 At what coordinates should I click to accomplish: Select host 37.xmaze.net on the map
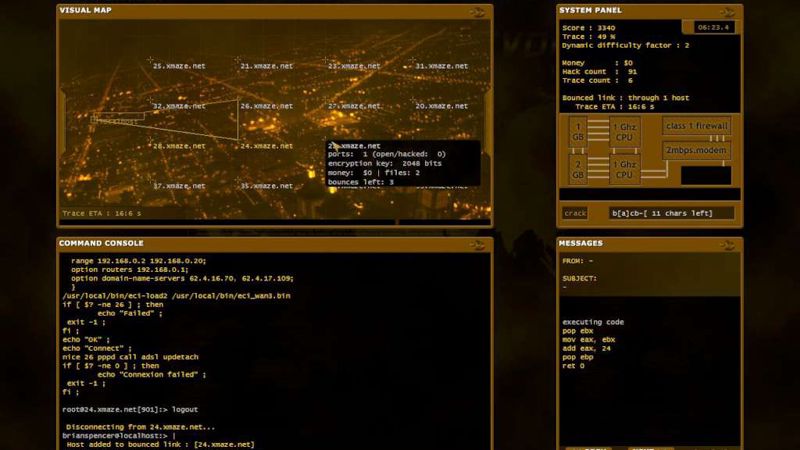[179, 186]
